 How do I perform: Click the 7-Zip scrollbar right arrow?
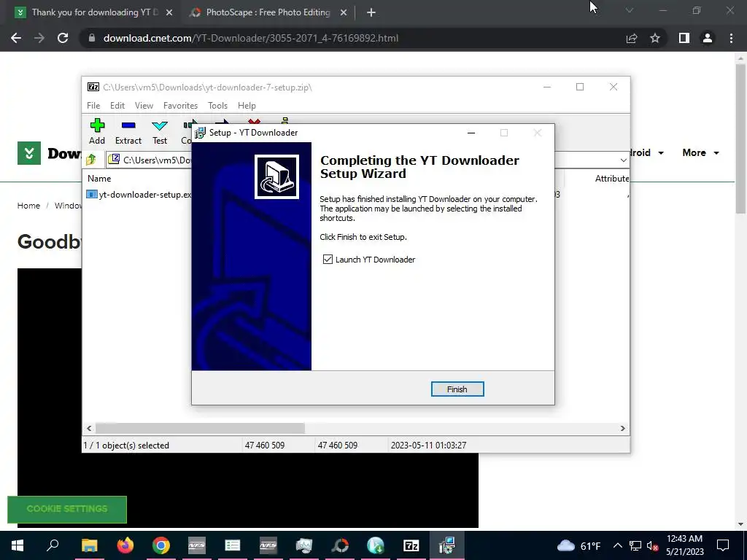[x=622, y=428]
